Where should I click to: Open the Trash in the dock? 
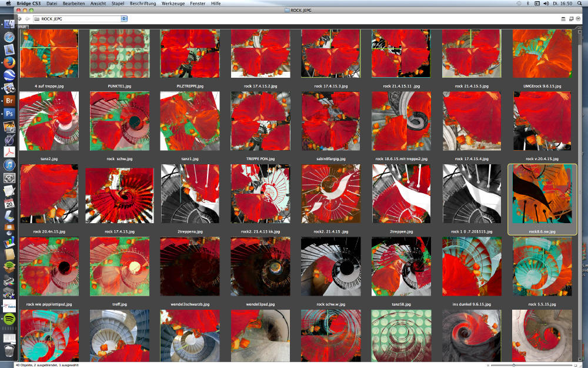(9, 351)
